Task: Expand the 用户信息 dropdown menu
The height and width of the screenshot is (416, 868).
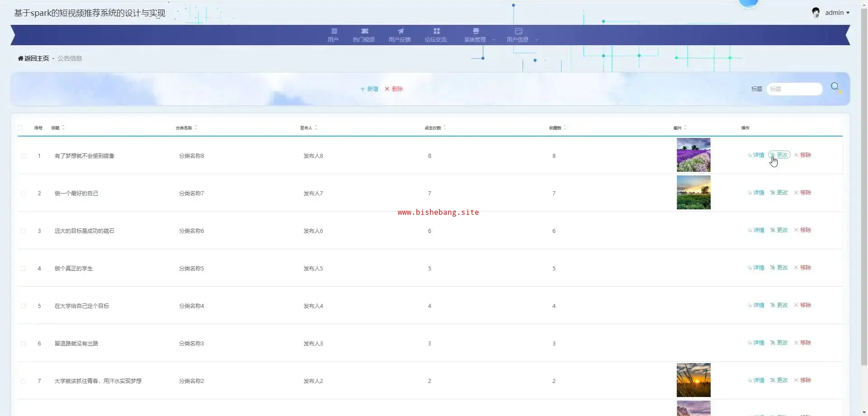Action: [x=537, y=40]
